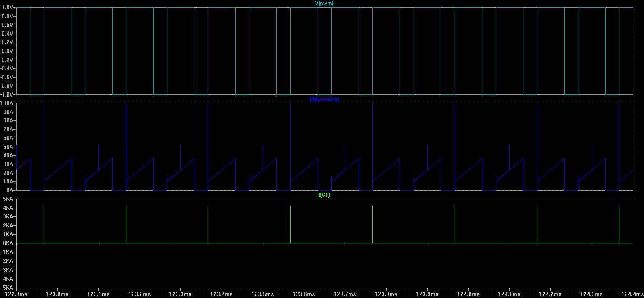Image resolution: width=644 pixels, height=298 pixels.
Task: Click the 1KA positive axis value
Action: click(8, 235)
